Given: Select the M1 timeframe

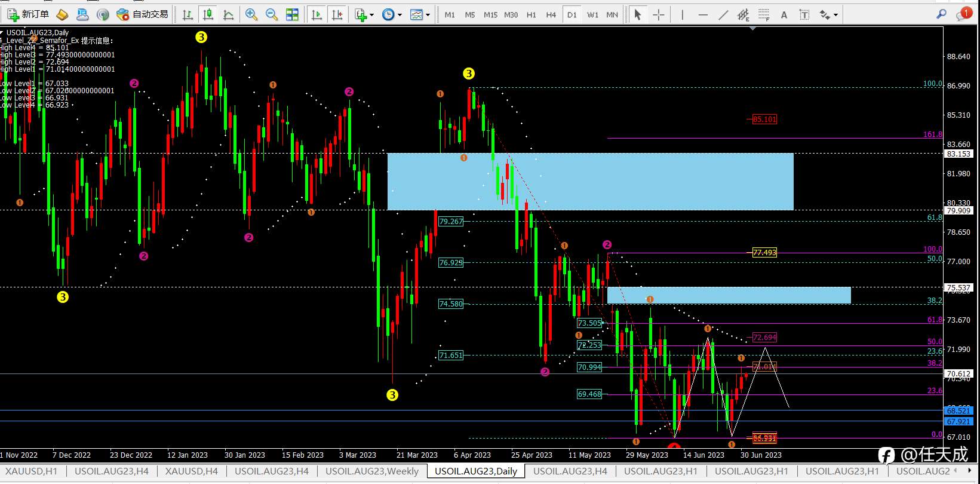Looking at the screenshot, I should [450, 15].
